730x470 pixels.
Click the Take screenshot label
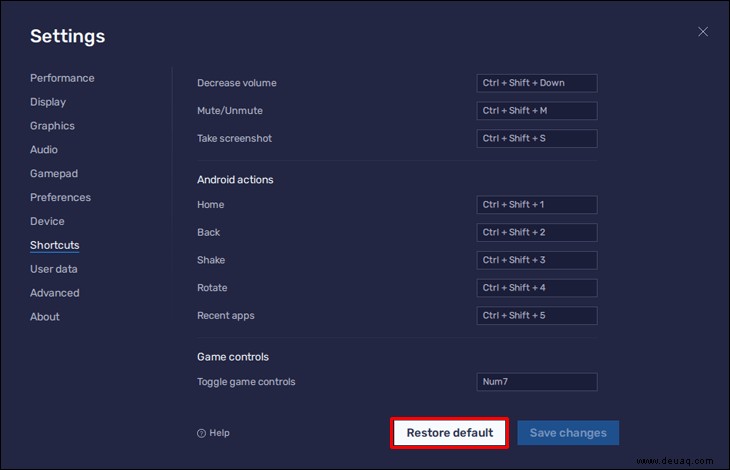pos(234,138)
